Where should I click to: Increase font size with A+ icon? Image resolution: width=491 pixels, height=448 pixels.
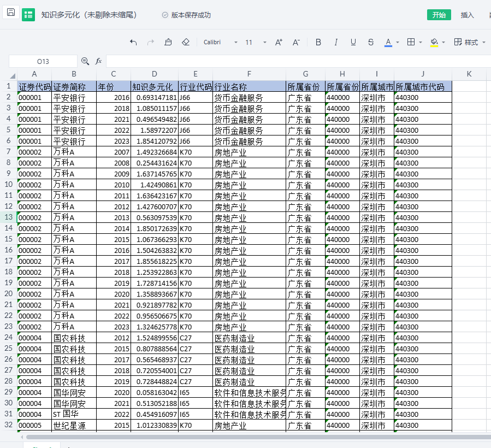coord(279,43)
